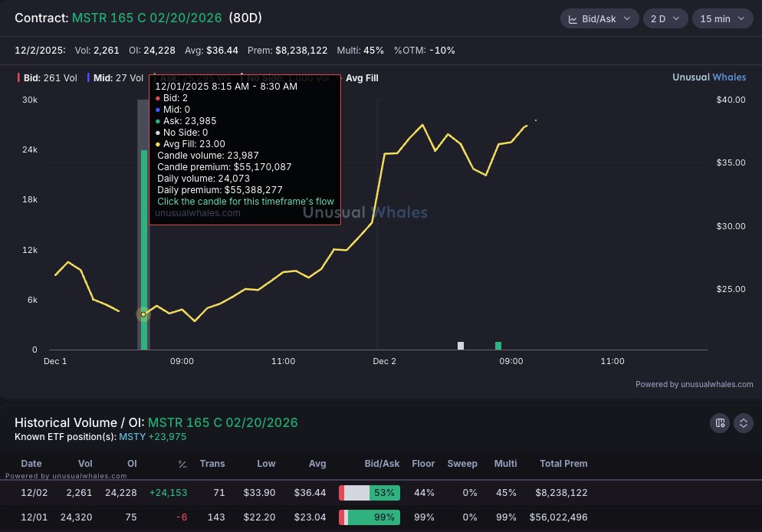This screenshot has height=532, width=762.
Task: Open the Bid/Ask view dropdown
Action: (599, 19)
